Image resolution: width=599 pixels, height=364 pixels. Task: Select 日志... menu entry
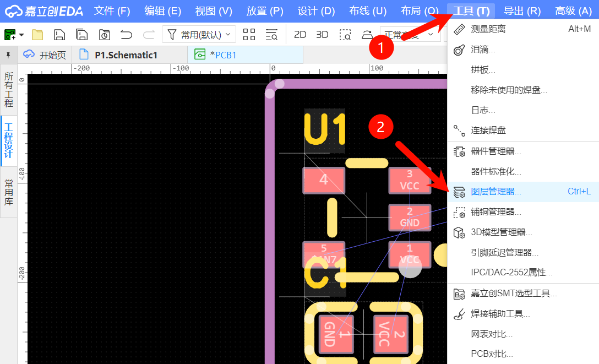[523, 110]
